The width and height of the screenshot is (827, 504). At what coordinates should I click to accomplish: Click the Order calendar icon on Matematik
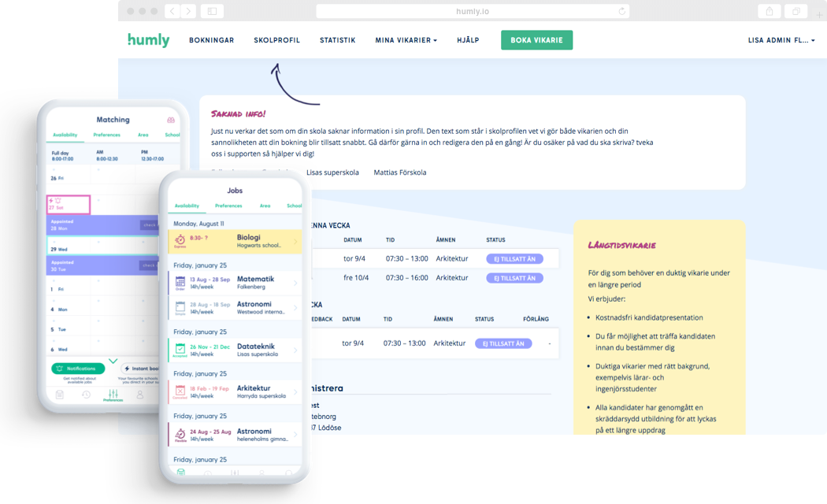click(x=180, y=282)
